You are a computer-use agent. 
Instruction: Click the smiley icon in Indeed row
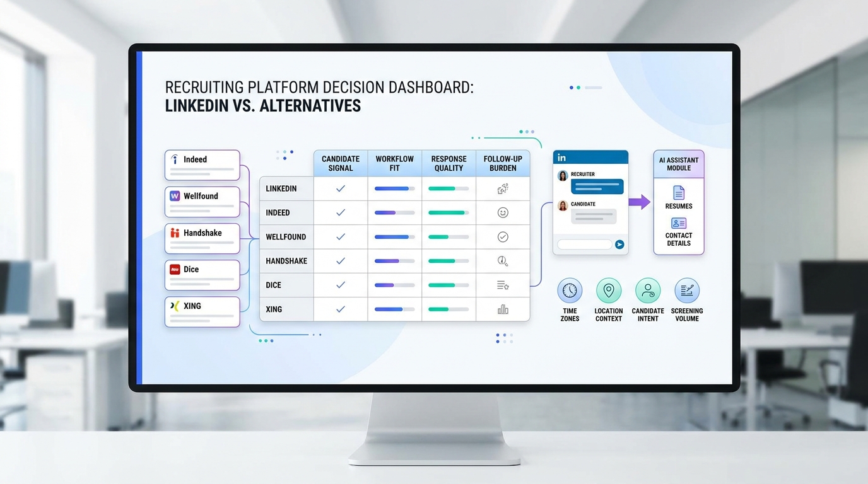[503, 213]
